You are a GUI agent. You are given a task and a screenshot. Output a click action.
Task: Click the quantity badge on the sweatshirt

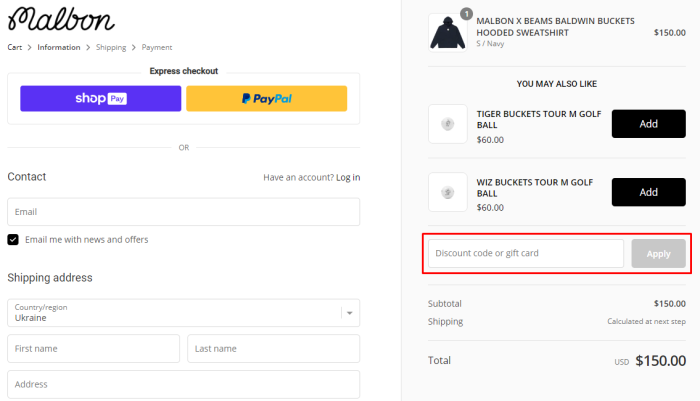[x=467, y=14]
